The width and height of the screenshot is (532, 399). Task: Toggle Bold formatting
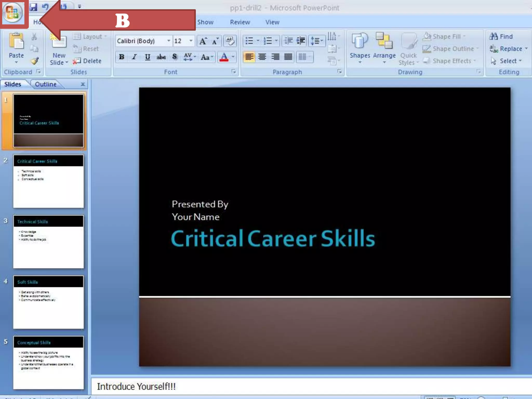(x=122, y=57)
